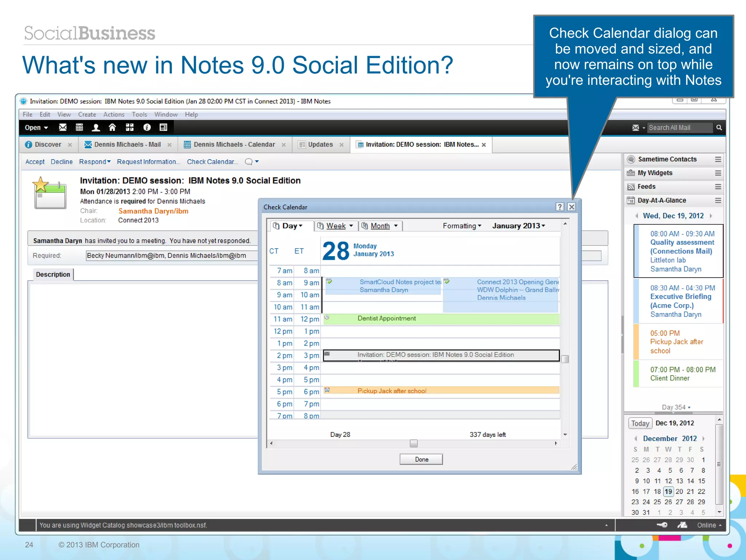746x560 pixels.
Task: Click the Done button
Action: (x=421, y=459)
